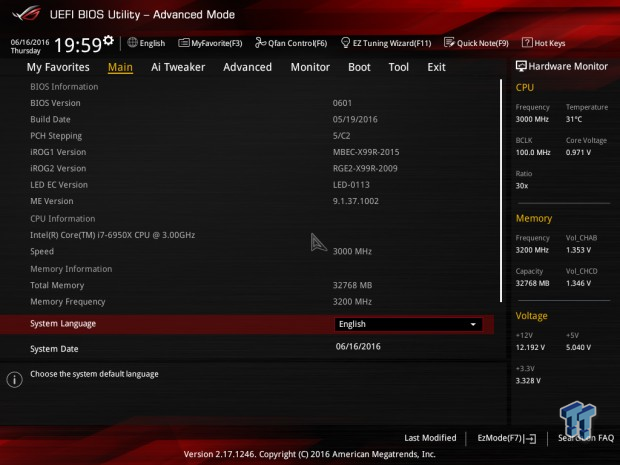The image size is (620, 465).
Task: Click the clock settings gear icon
Action: pos(108,40)
